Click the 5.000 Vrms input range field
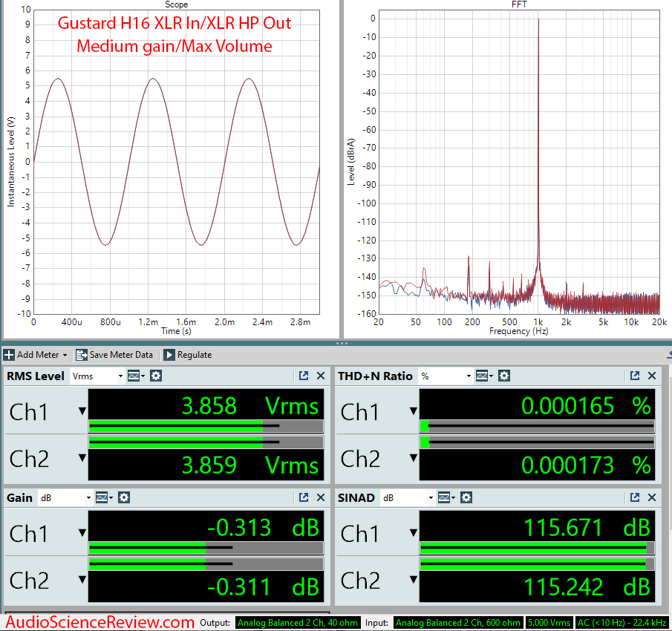The image size is (672, 631). (549, 622)
